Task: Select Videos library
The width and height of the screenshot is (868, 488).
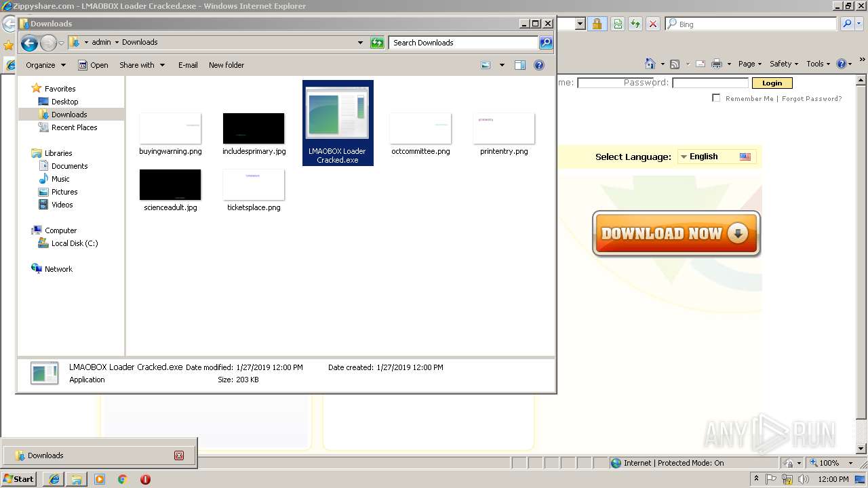Action: [62, 205]
